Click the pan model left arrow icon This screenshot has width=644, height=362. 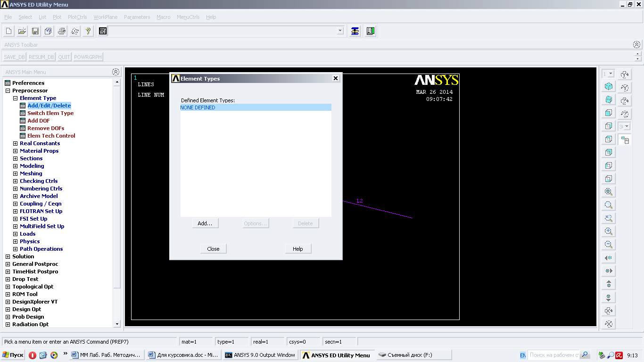(x=609, y=258)
